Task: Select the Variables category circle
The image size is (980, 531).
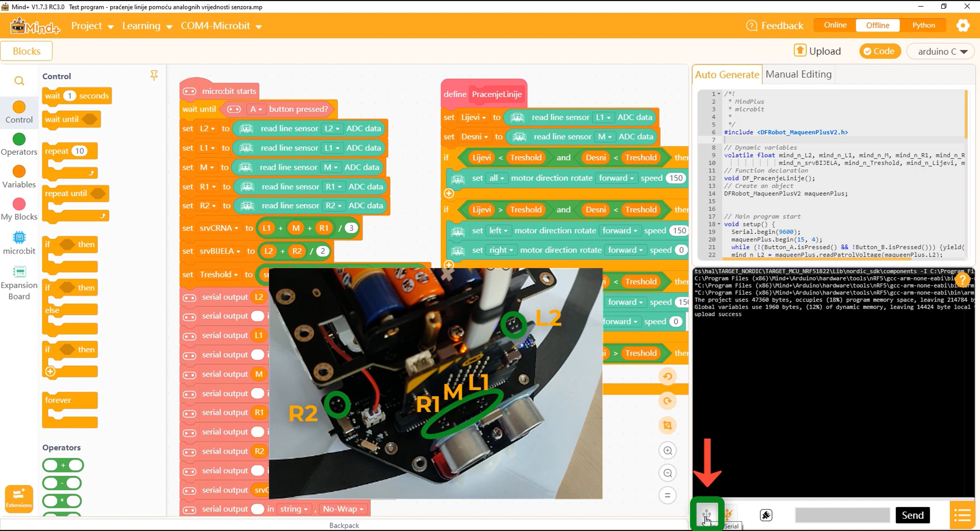Action: [x=19, y=172]
